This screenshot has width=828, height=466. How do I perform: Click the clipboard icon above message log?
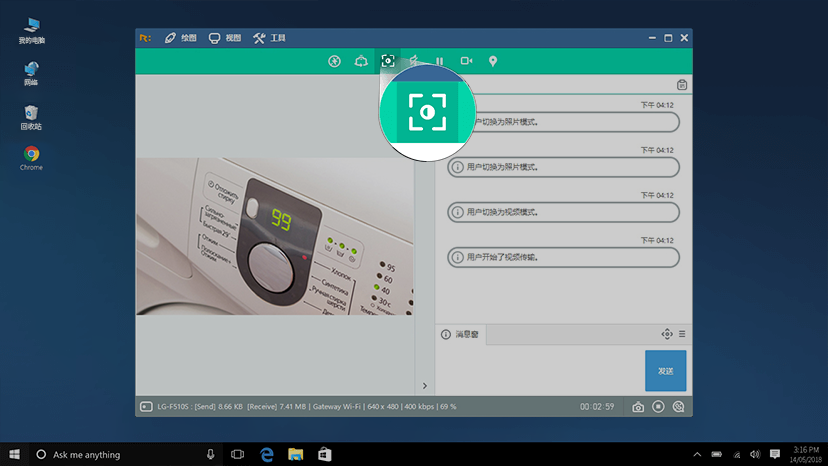coord(682,85)
